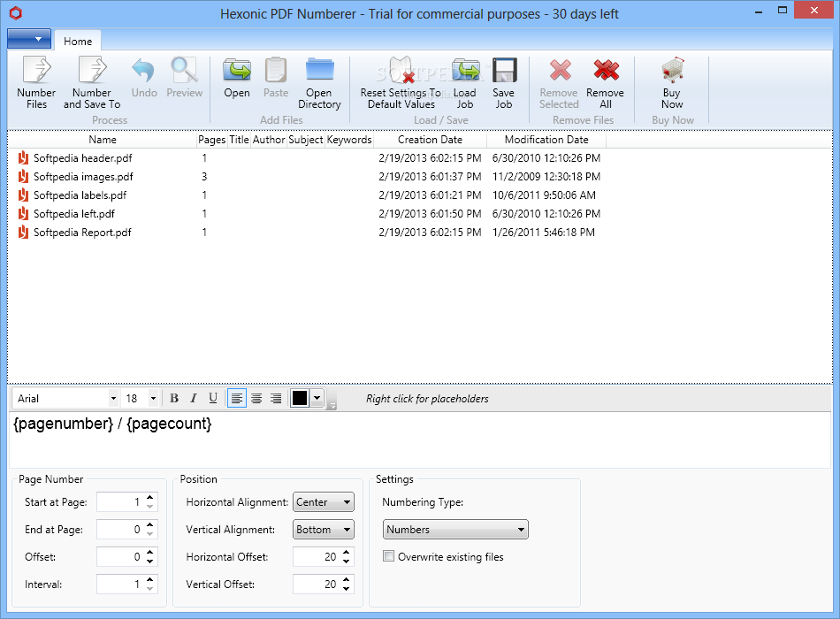Click the Open Directory folder icon
Viewport: 840px width, 619px height.
pos(320,70)
